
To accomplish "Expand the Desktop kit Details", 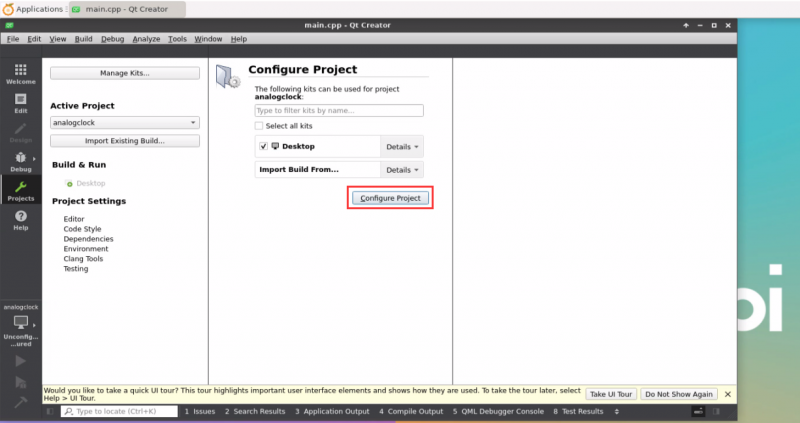I will coord(402,146).
